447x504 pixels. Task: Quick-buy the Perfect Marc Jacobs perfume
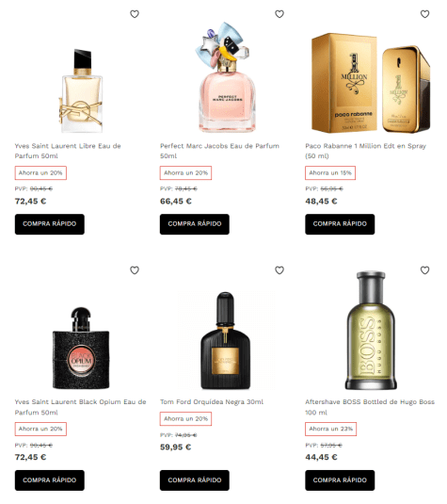pos(195,224)
